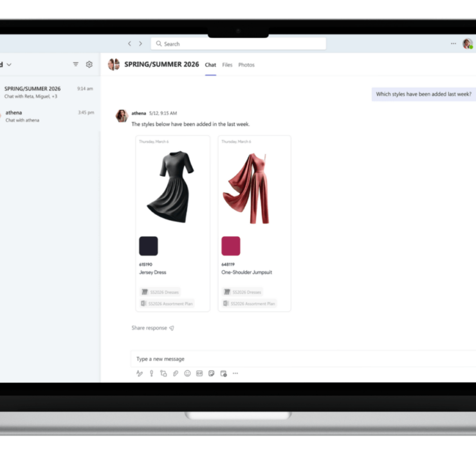Select the dark navy swatch on Jersey Dress
Screen dimensions: 476x457
[149, 246]
